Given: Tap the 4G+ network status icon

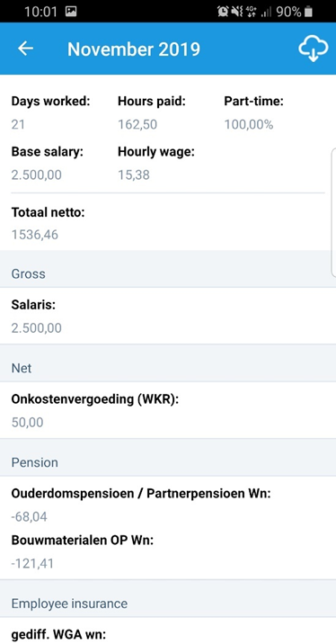Looking at the screenshot, I should pos(251,12).
